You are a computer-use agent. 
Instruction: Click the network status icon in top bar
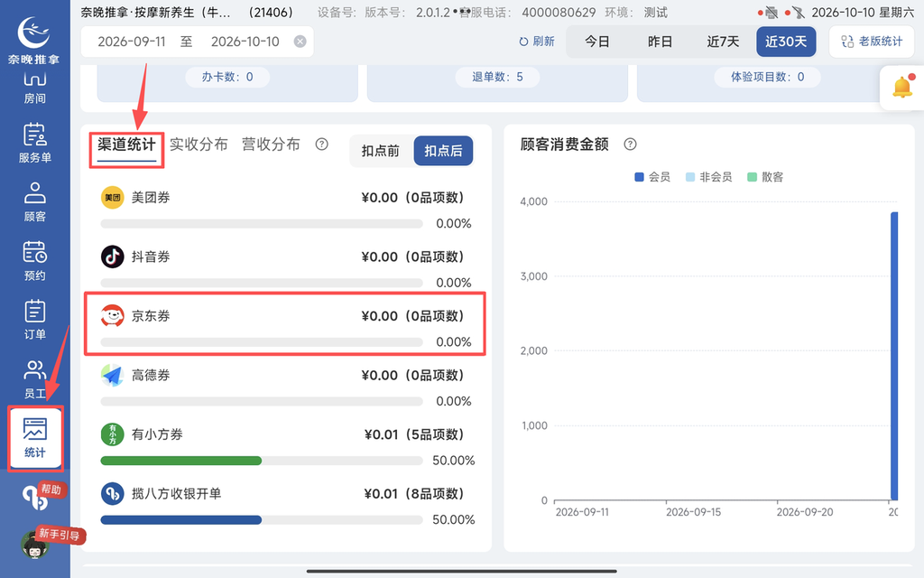798,13
